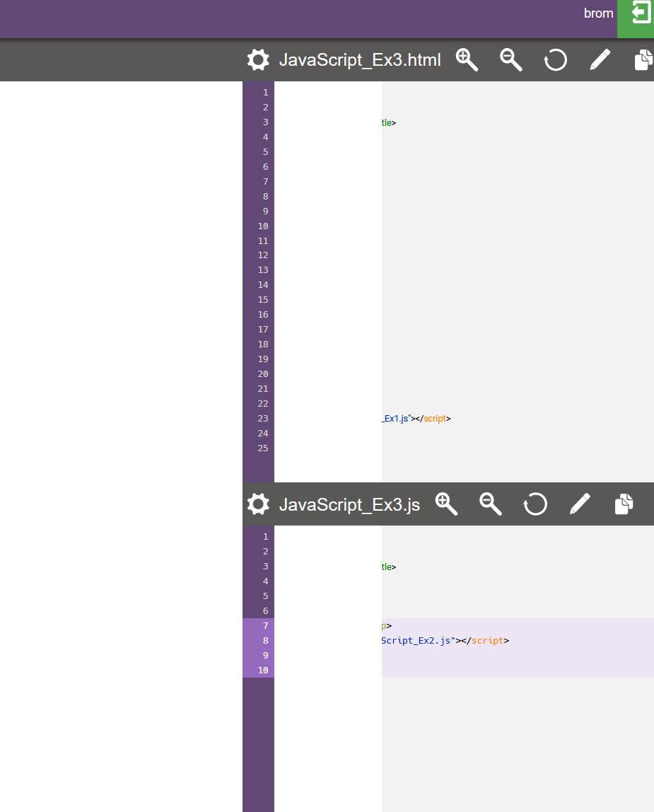Select the JavaScript_Ex3.html file title
Screen dimensions: 654x812
(x=360, y=60)
